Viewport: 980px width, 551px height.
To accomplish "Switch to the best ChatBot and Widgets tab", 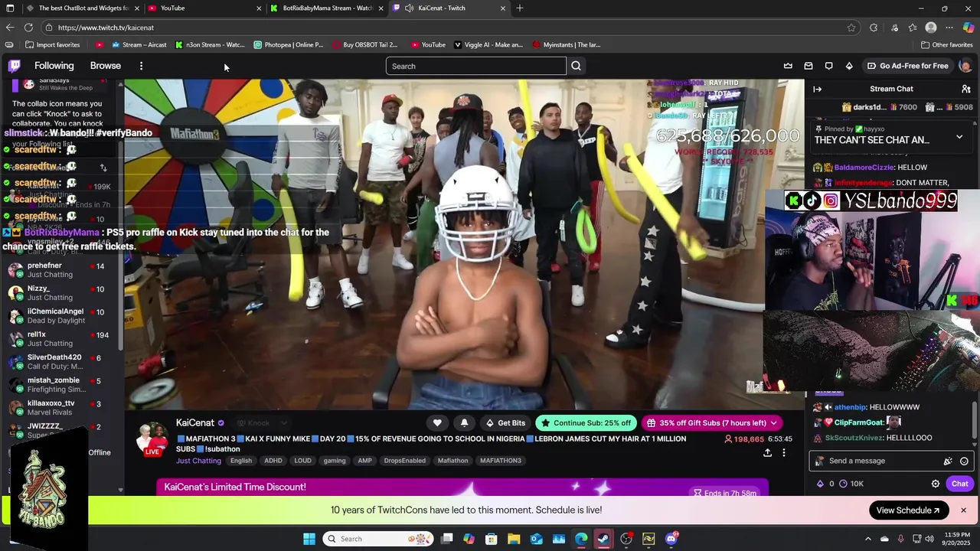I will pos(82,8).
